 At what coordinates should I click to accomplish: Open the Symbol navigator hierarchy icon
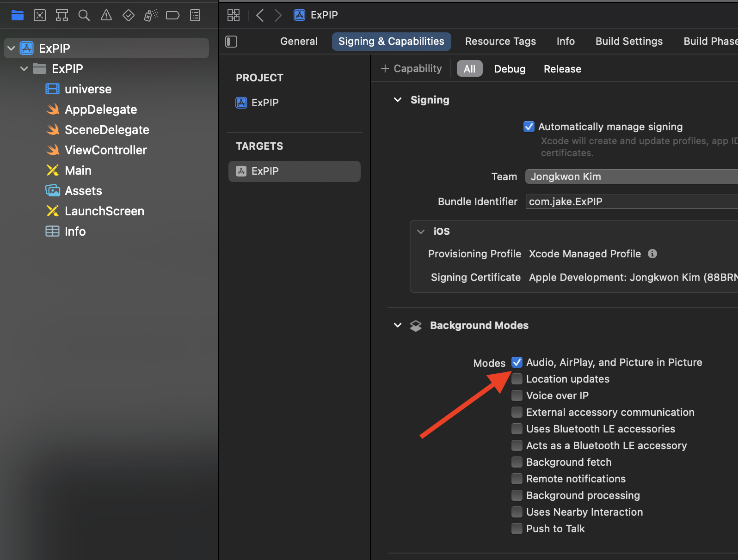[x=62, y=15]
